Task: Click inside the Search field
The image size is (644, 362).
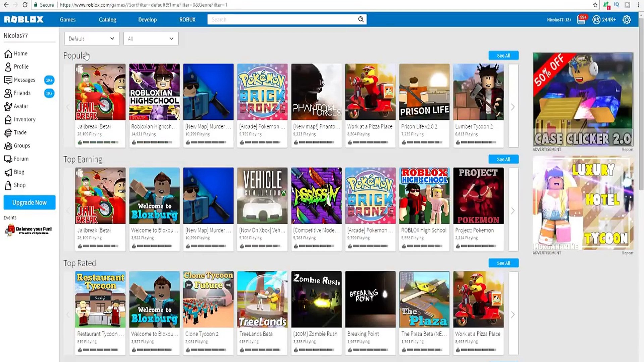Action: (282, 19)
